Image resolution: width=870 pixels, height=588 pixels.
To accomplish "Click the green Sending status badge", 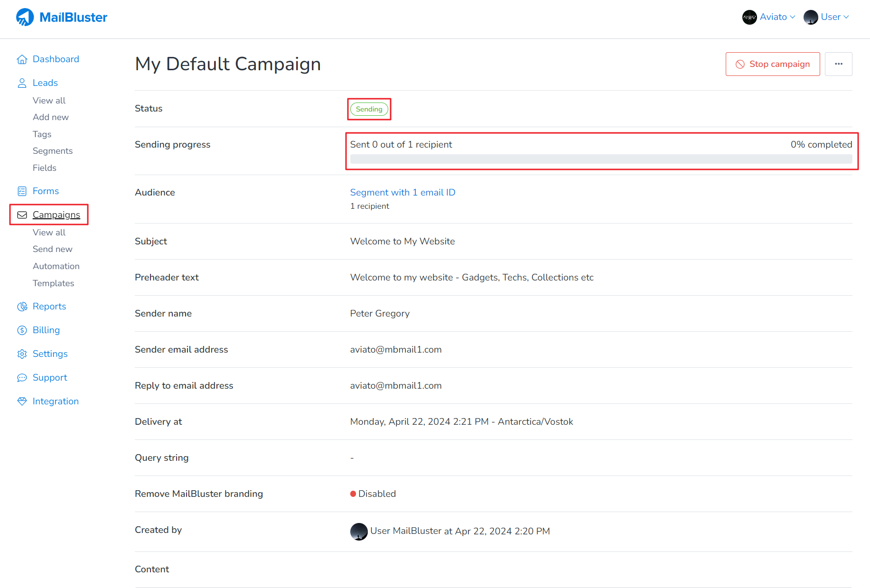I will (x=369, y=109).
